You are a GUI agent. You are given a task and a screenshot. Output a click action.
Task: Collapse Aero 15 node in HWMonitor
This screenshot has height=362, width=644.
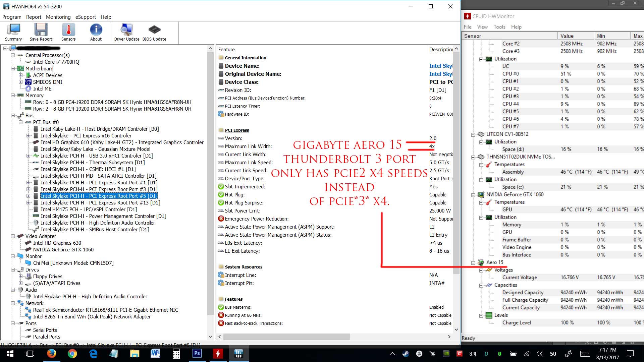click(473, 262)
